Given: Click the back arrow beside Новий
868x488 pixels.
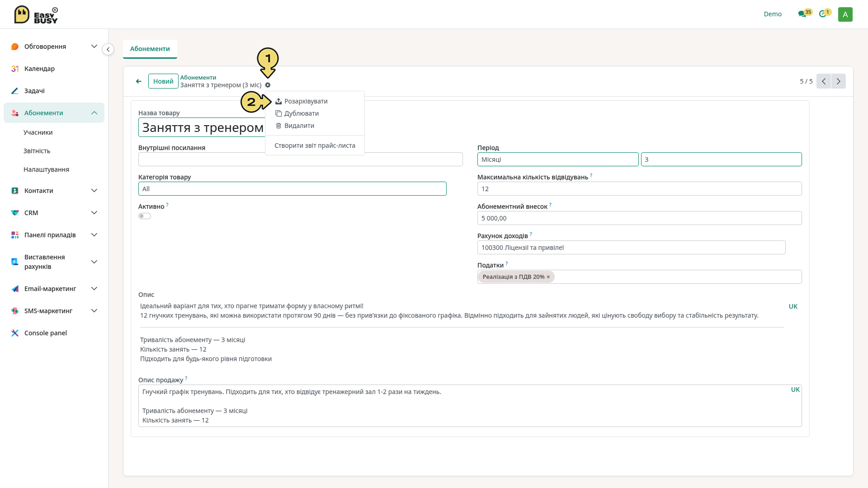Looking at the screenshot, I should pos(139,81).
